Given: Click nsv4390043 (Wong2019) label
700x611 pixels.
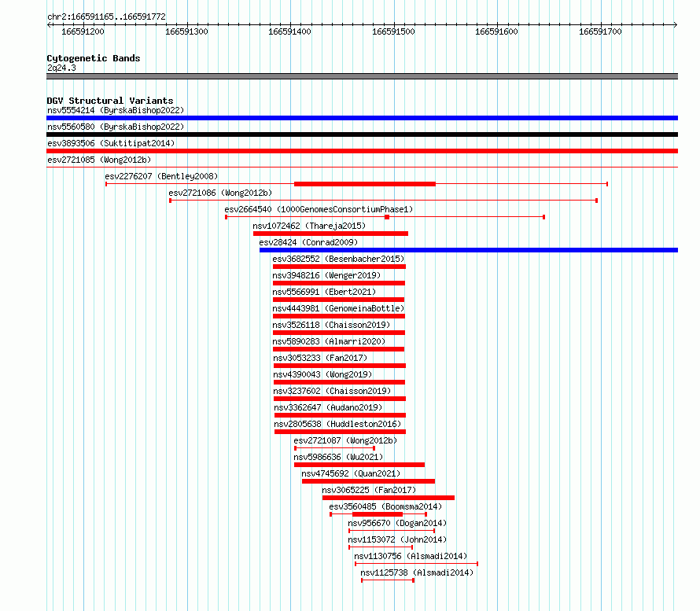Looking at the screenshot, I should point(322,374).
